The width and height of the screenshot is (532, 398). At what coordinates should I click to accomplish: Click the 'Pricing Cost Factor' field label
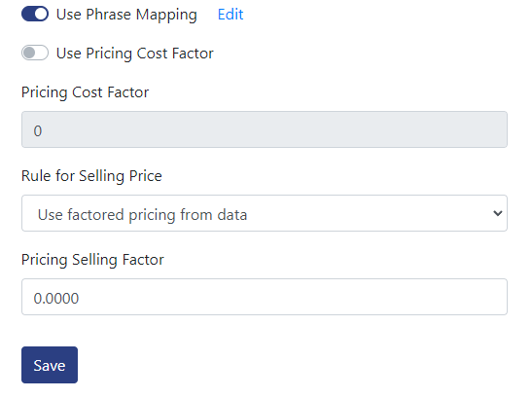(x=85, y=92)
